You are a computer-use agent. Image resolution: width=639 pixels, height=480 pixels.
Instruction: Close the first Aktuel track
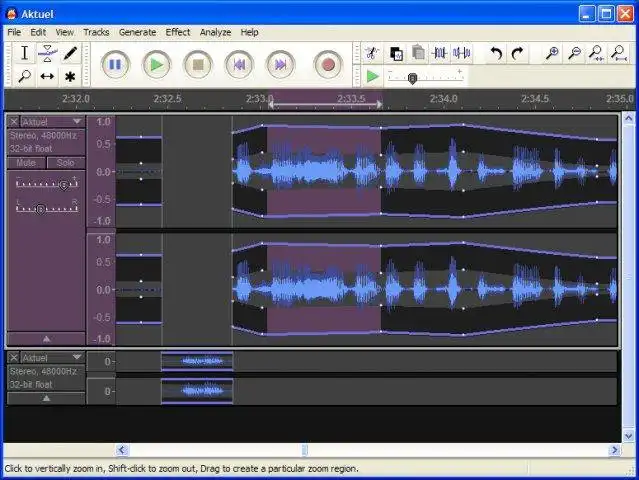[14, 122]
